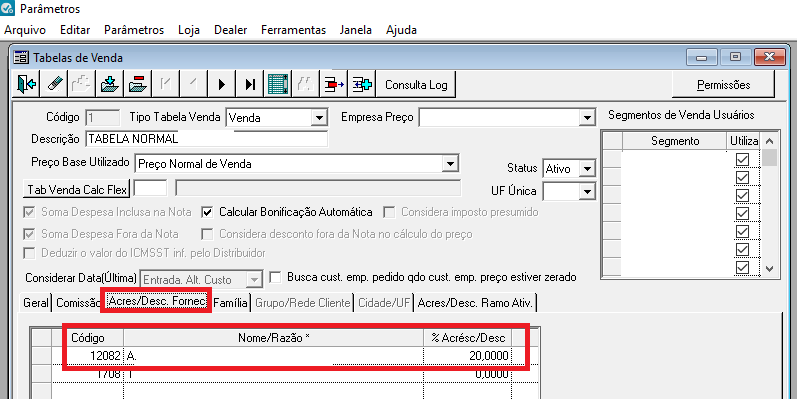The height and width of the screenshot is (399, 797).
Task: Switch to the Comissão tab
Action: click(78, 303)
